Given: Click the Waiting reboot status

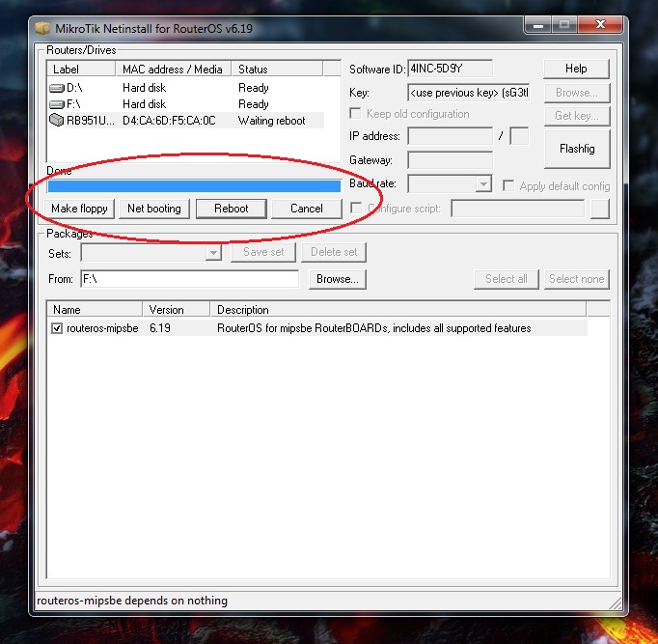Looking at the screenshot, I should tap(271, 121).
